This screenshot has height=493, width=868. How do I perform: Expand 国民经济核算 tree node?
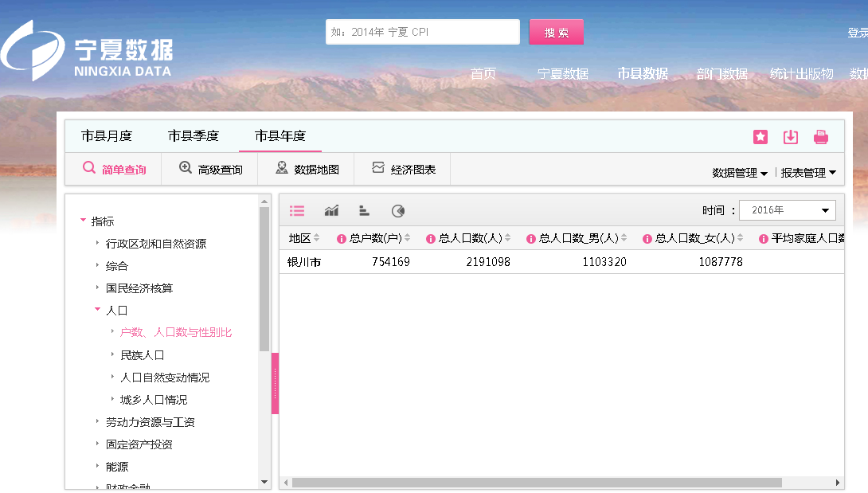point(97,287)
